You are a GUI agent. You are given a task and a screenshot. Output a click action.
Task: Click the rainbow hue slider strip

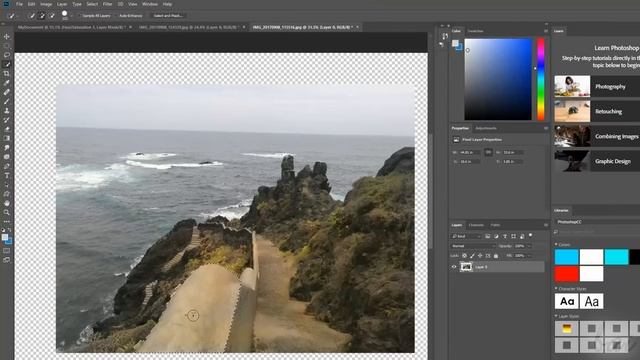pyautogui.click(x=541, y=79)
